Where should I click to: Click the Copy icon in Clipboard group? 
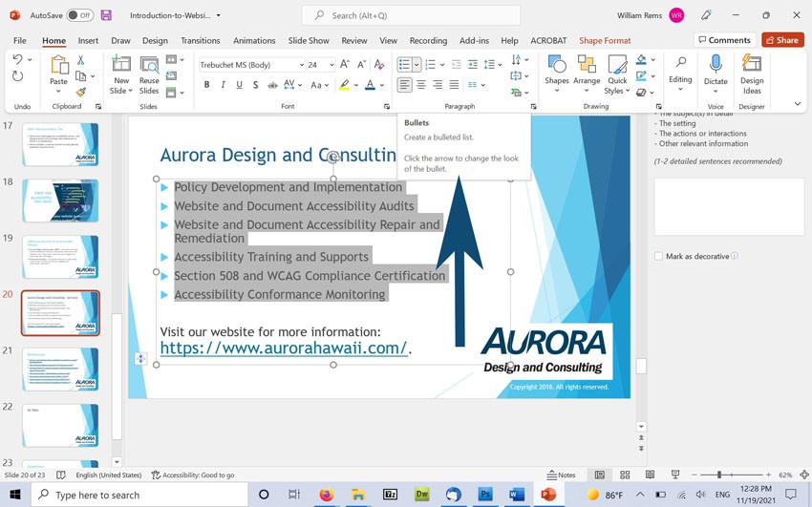click(x=81, y=76)
